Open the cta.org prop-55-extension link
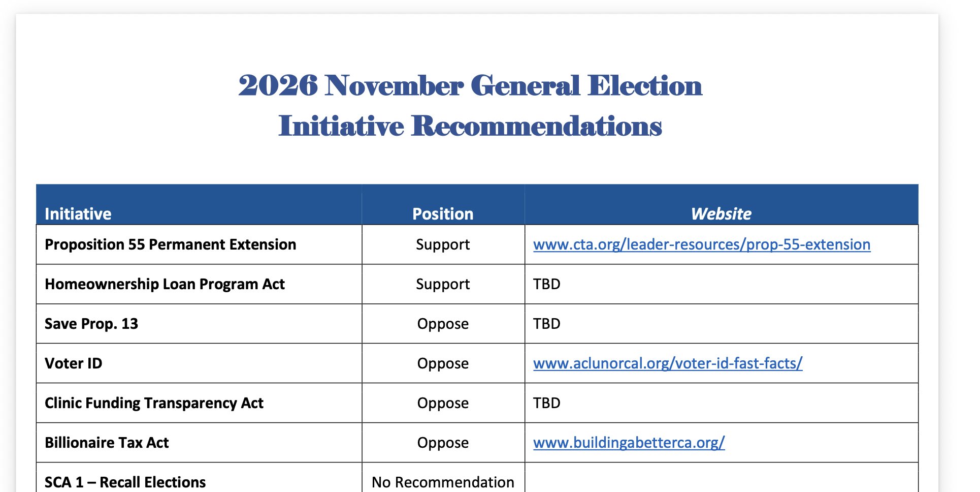This screenshot has height=492, width=980. (702, 244)
